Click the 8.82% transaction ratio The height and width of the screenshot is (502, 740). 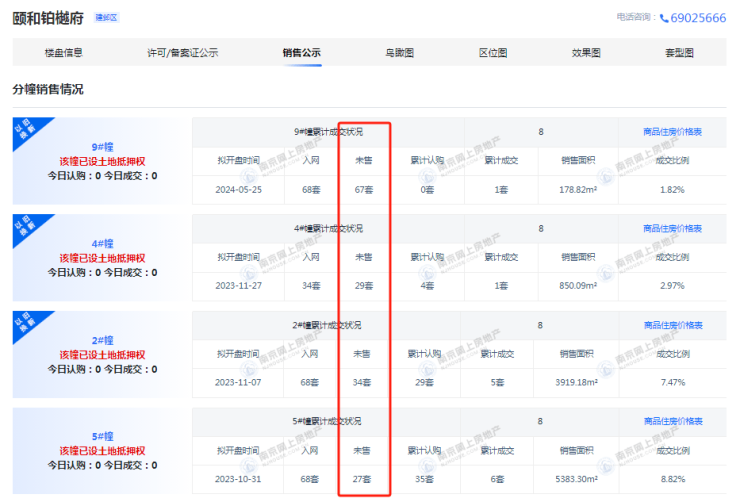[x=673, y=479]
